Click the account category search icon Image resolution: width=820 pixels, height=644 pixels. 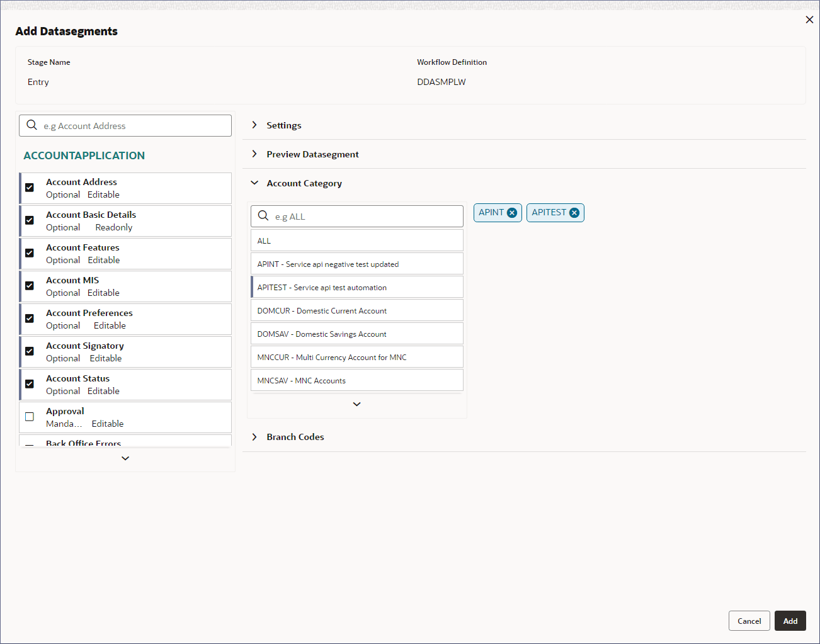263,216
